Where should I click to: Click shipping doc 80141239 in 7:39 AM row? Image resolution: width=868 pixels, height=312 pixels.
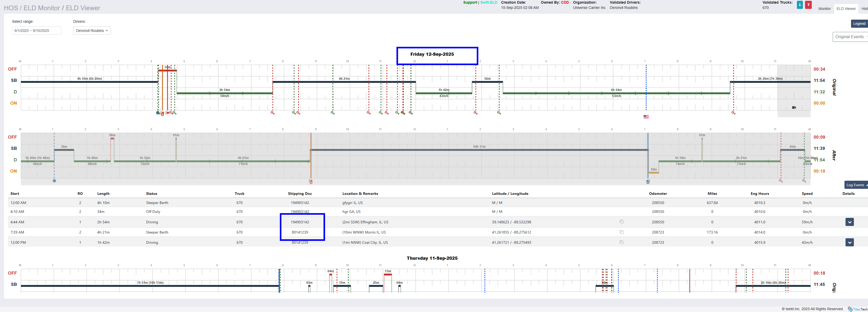[x=300, y=232]
